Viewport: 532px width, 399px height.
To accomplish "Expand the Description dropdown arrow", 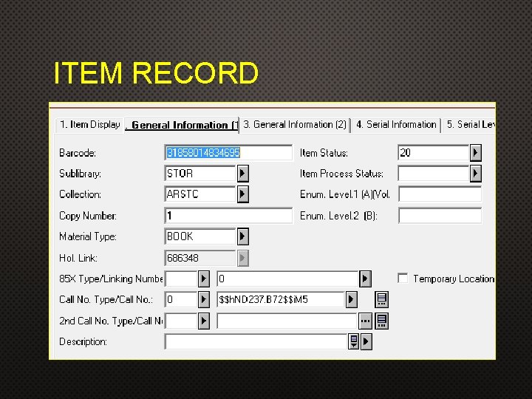I will (x=366, y=341).
